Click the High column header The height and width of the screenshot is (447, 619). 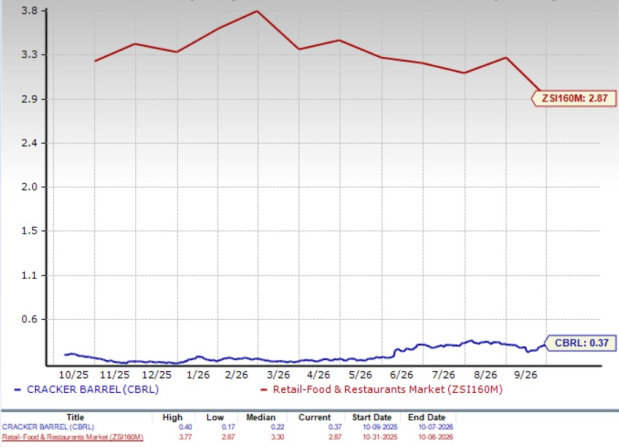pyautogui.click(x=173, y=417)
